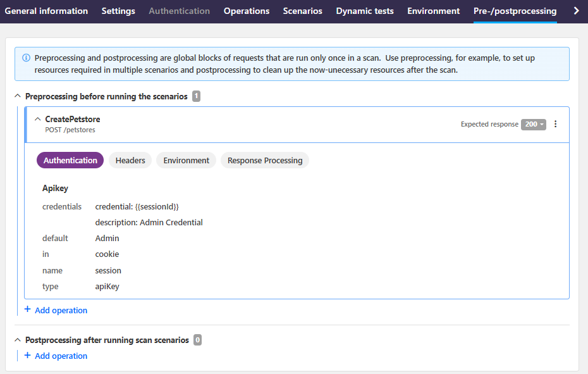Screen dimensions: 588x374
Task: Select the Scenarios tab
Action: (302, 11)
